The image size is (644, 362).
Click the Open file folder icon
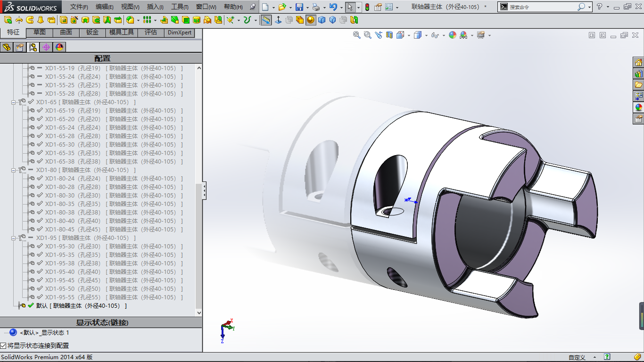(x=282, y=7)
